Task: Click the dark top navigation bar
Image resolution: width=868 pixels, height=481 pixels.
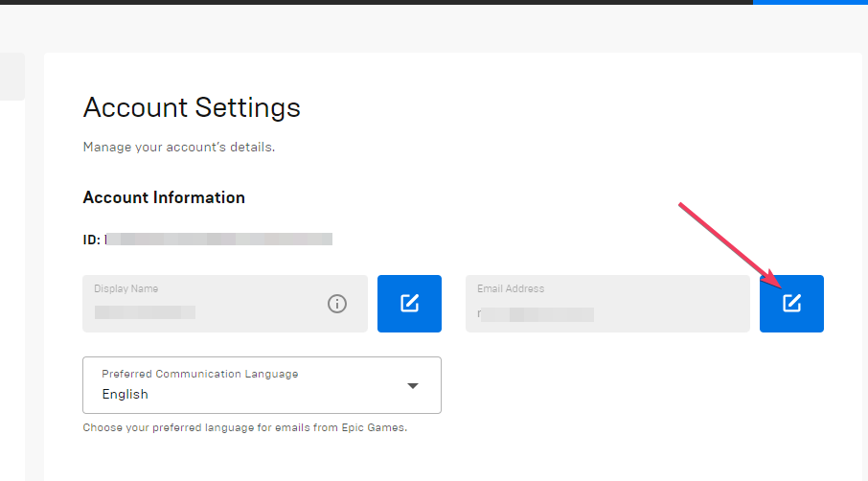Action: (x=383, y=2)
